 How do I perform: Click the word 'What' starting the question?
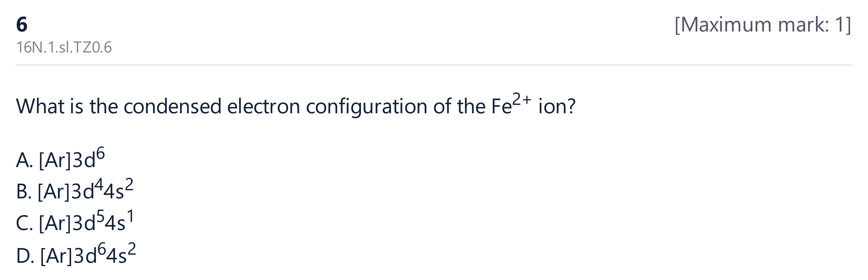[40, 107]
